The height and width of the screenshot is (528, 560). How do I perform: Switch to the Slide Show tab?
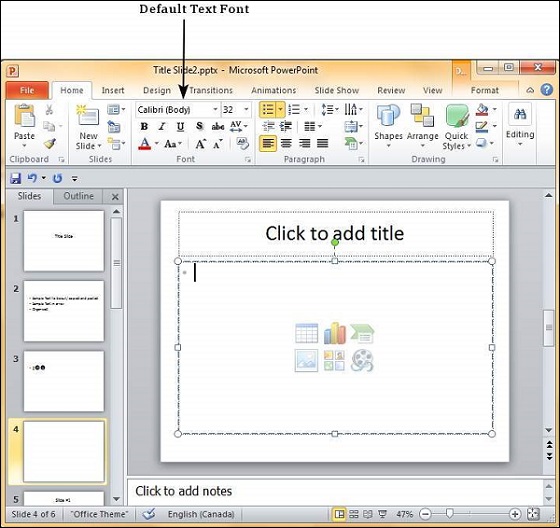pyautogui.click(x=337, y=90)
